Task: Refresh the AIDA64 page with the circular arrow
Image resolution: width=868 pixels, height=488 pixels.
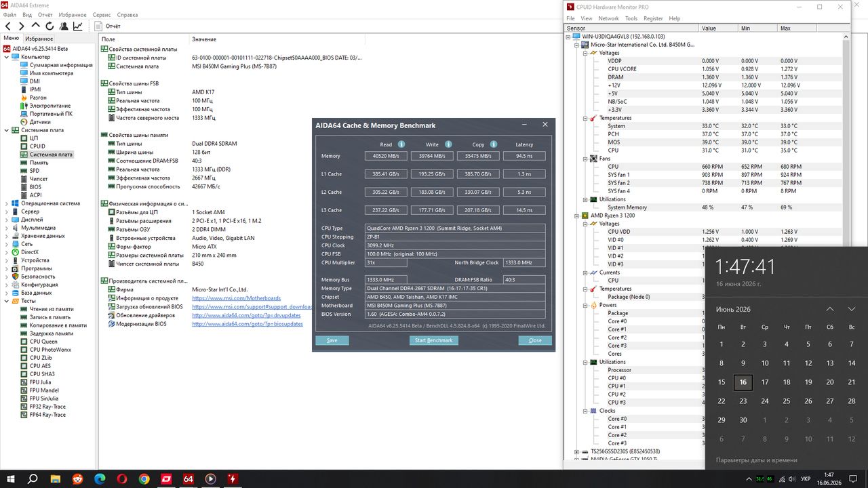Action: (50, 26)
